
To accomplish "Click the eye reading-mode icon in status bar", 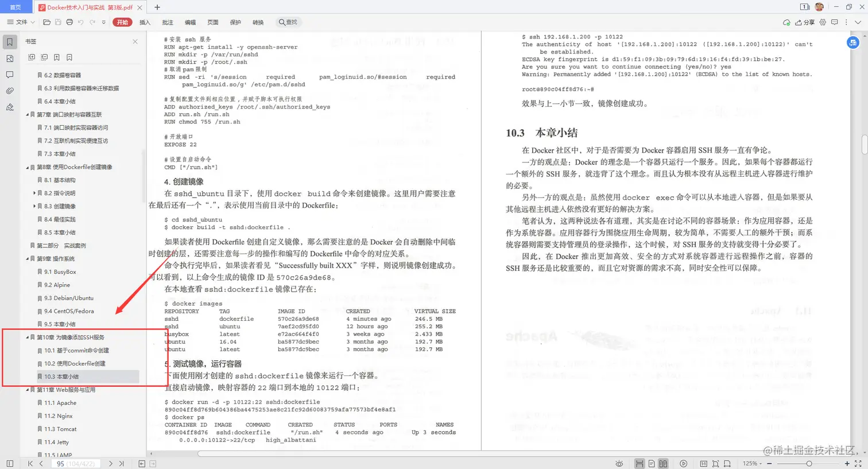I will tap(619, 463).
